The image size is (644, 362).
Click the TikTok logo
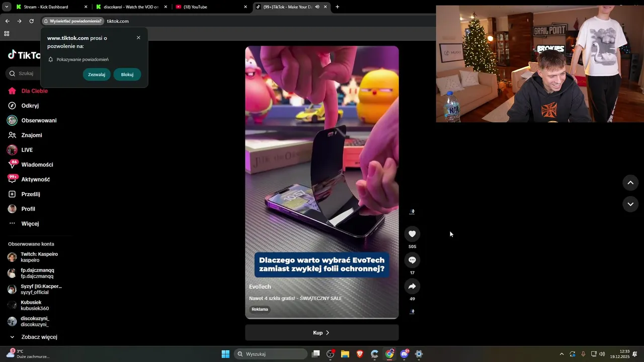[x=24, y=55]
